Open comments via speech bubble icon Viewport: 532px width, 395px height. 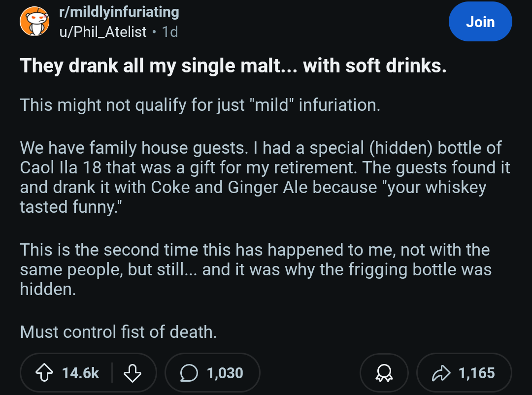click(x=189, y=373)
